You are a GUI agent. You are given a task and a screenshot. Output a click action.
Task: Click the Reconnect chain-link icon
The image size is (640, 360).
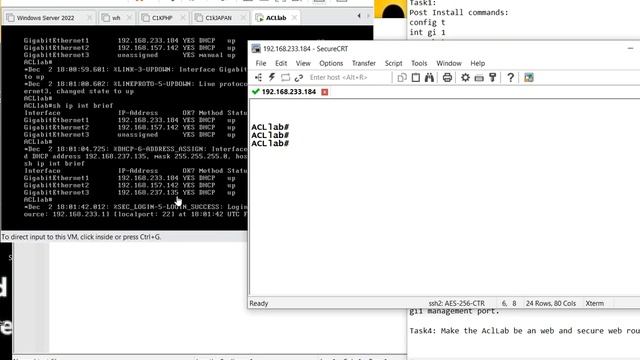pos(299,78)
